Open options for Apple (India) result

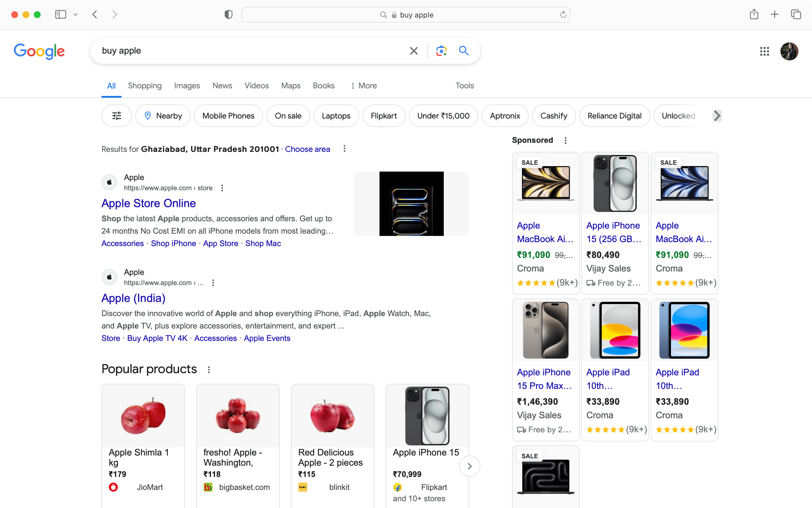213,283
